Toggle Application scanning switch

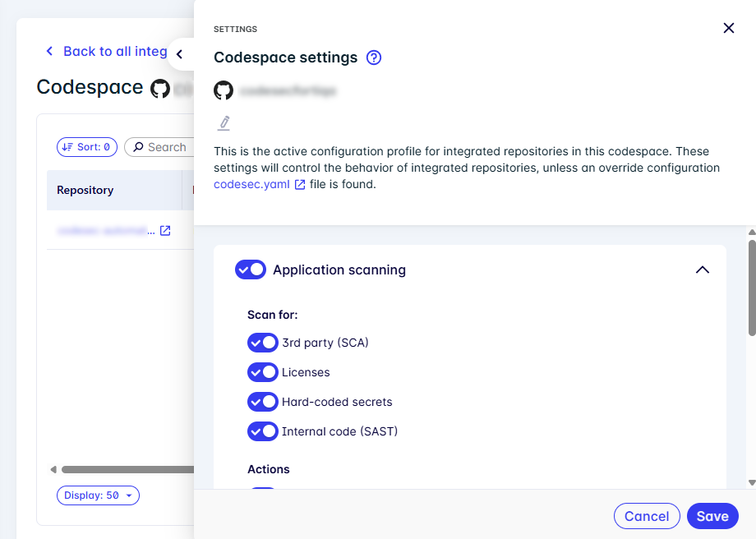(251, 269)
